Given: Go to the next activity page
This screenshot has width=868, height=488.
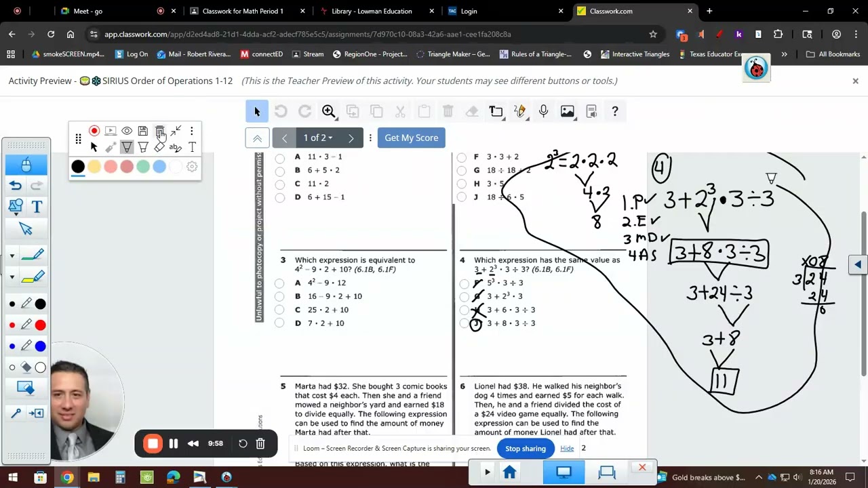Looking at the screenshot, I should (351, 138).
